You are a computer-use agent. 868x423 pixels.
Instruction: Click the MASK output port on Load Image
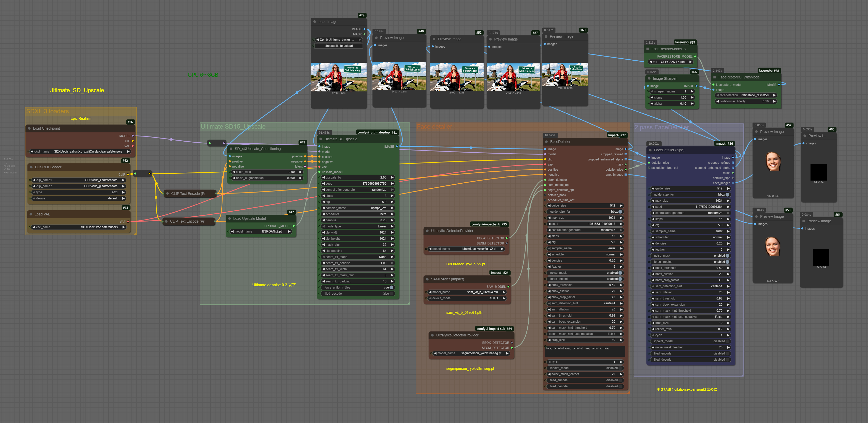[364, 34]
